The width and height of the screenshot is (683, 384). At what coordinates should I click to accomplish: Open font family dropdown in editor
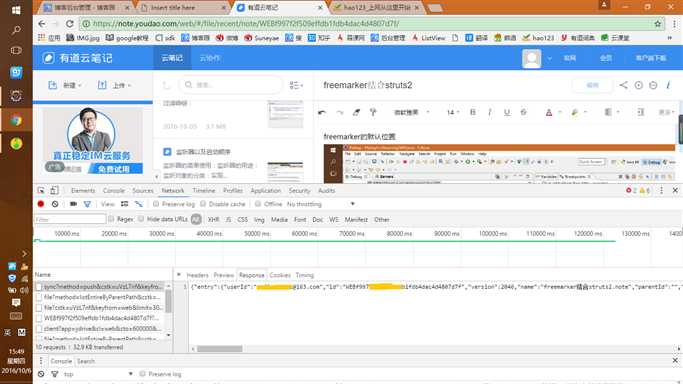[x=412, y=112]
